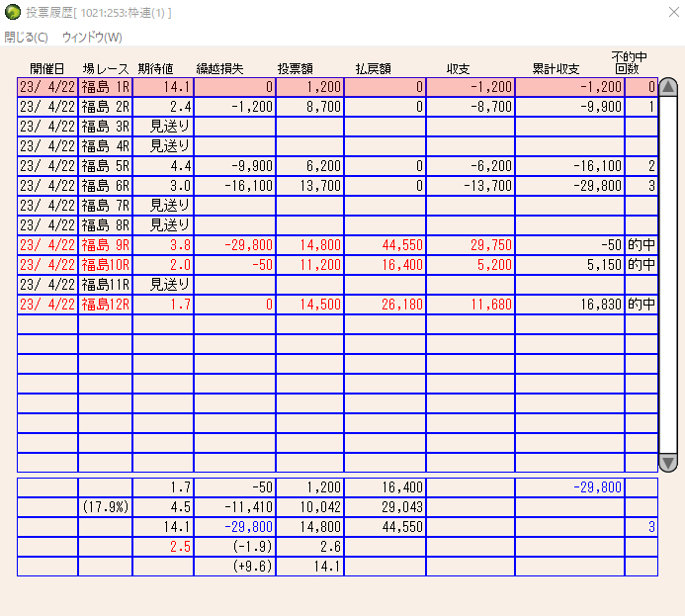Viewport: 685px width, 616px height.
Task: Click the red 2.5 summary cell
Action: pyautogui.click(x=163, y=547)
